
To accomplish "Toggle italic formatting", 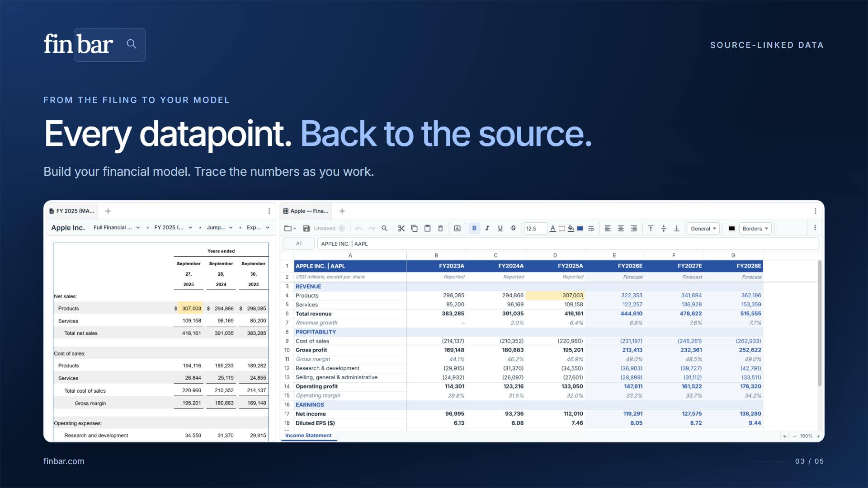I will pos(487,228).
